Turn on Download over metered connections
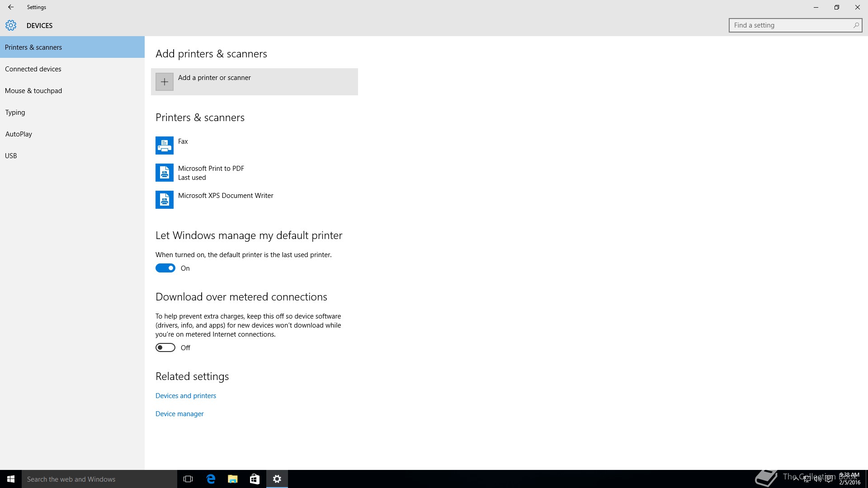 (x=165, y=348)
